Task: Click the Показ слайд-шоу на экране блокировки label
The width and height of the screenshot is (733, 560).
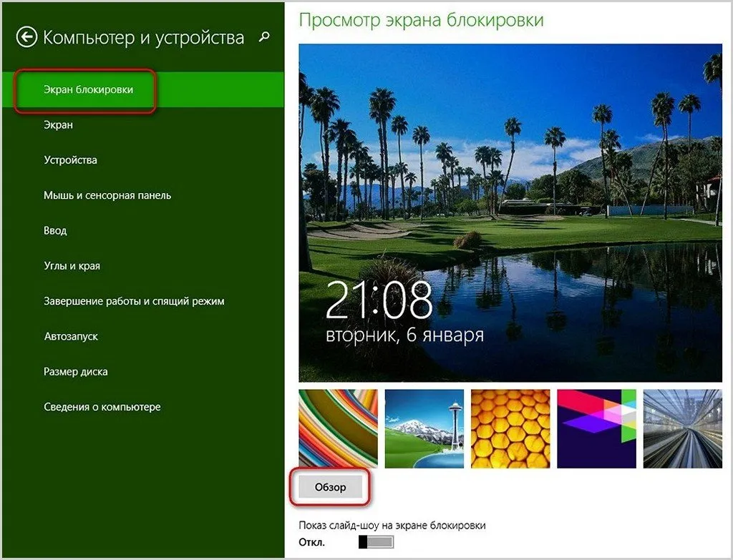Action: pos(392,526)
